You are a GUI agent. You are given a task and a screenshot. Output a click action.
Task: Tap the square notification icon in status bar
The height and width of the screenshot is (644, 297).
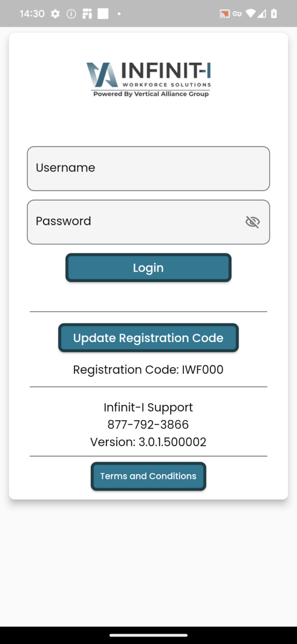[x=102, y=13]
